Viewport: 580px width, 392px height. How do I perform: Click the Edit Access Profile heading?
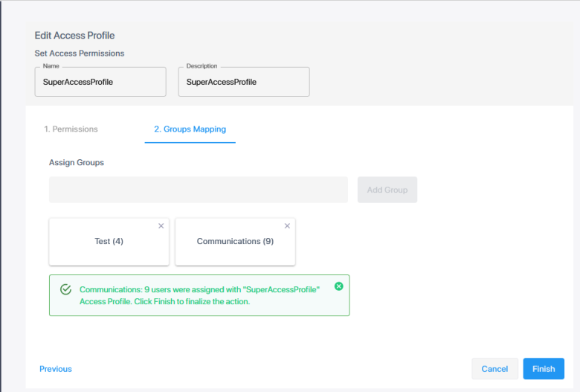74,35
